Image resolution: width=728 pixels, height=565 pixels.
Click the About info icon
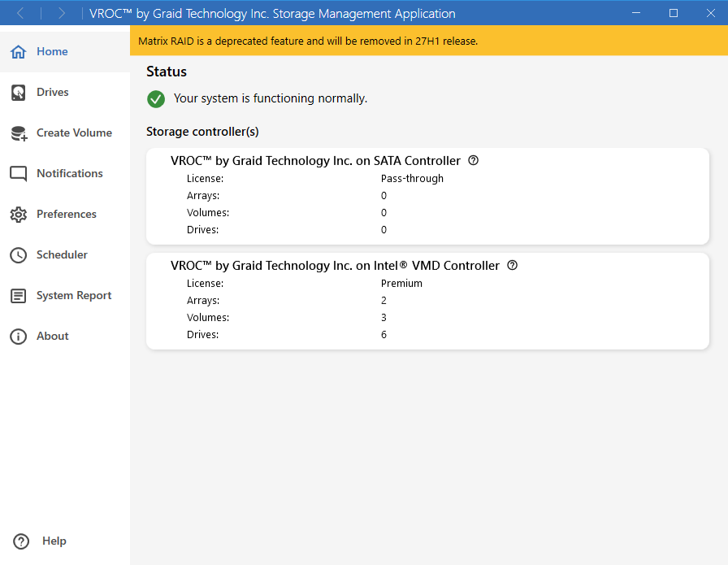[x=19, y=337]
